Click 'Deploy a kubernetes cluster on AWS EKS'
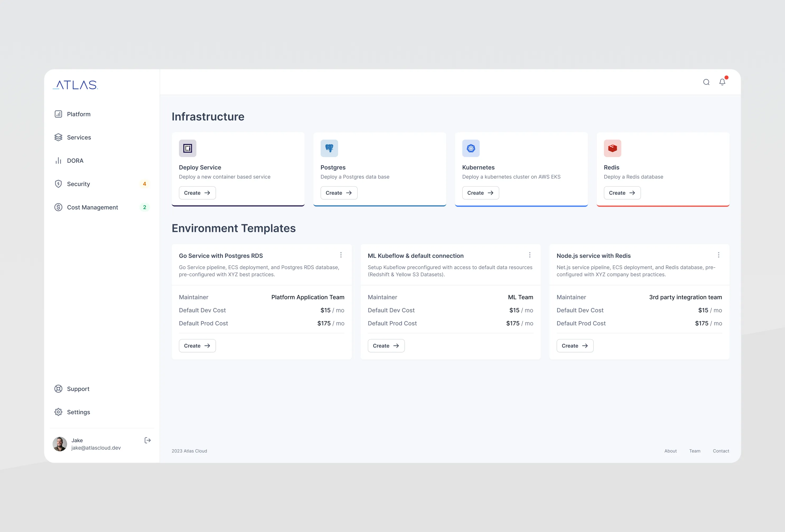 point(511,177)
